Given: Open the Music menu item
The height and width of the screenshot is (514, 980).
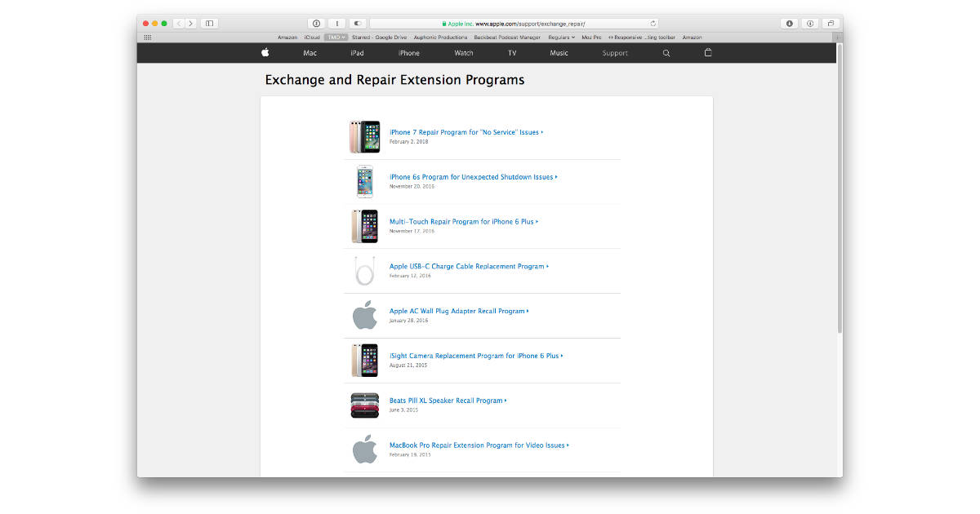Looking at the screenshot, I should [559, 53].
